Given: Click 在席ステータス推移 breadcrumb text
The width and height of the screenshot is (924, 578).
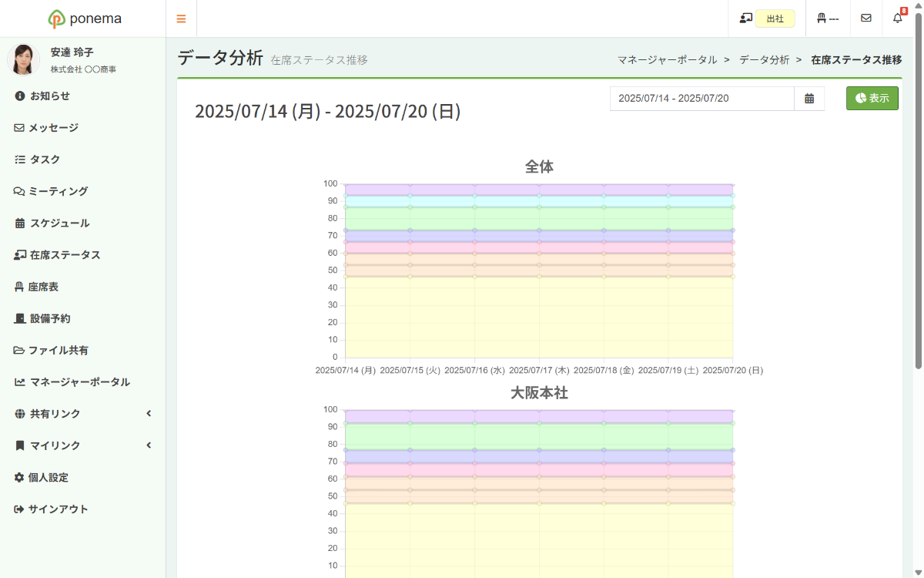Looking at the screenshot, I should 856,59.
